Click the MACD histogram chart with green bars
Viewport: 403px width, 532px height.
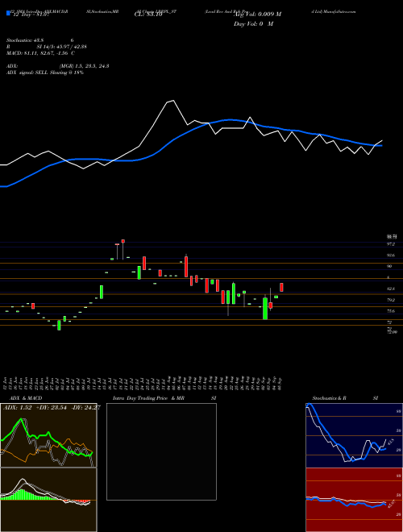[x=48, y=500]
